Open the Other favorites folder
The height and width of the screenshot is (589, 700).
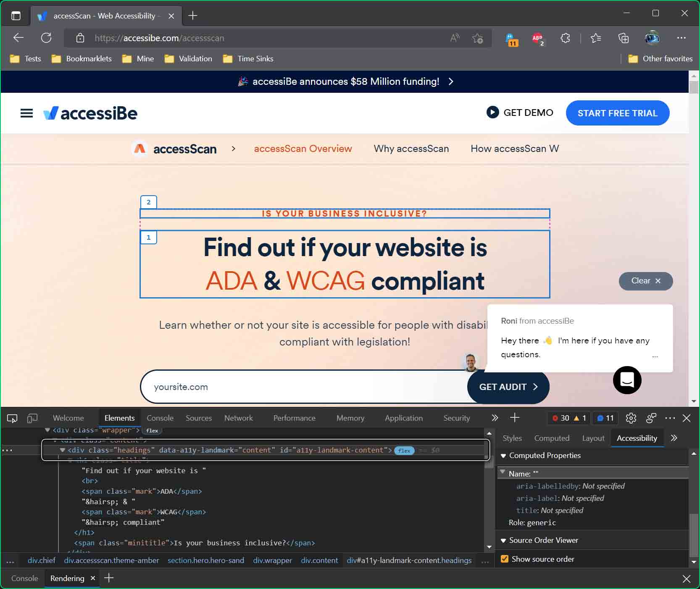click(x=660, y=59)
